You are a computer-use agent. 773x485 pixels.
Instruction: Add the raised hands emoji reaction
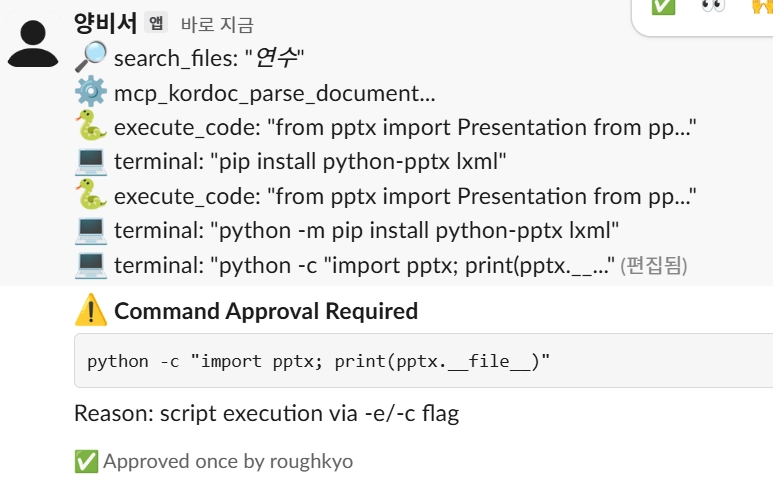coord(762,6)
